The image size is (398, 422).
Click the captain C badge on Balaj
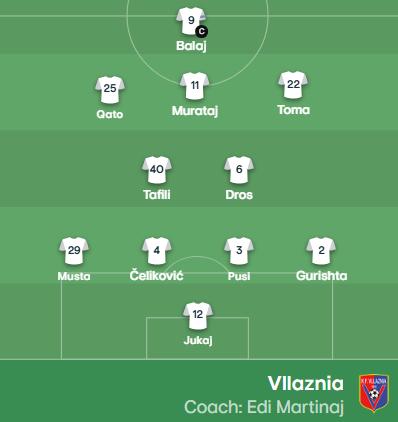pos(201,31)
